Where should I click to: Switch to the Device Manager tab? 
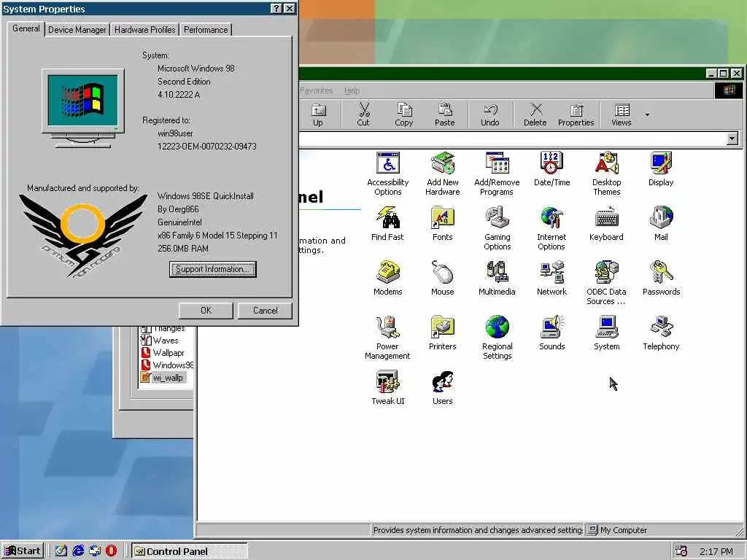click(77, 29)
